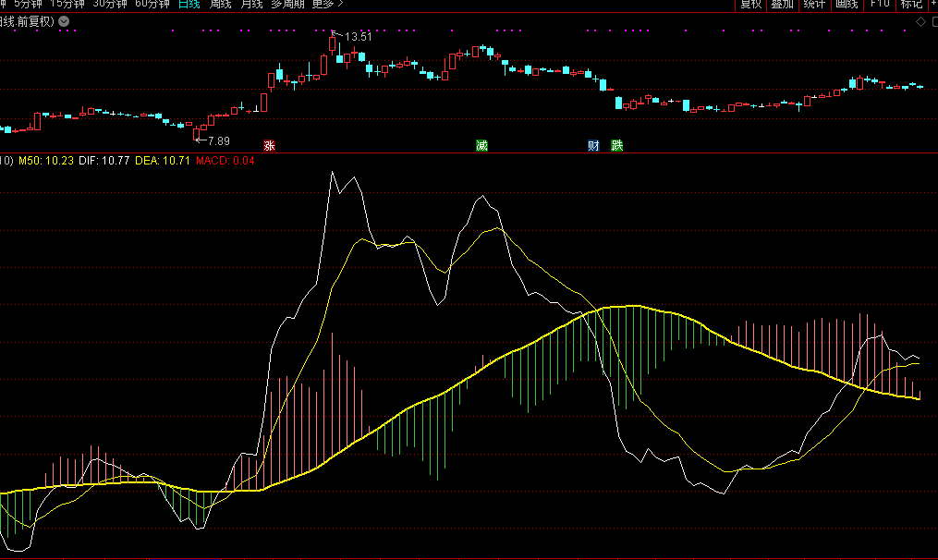Open the 多周期 multi-period view
This screenshot has width=938, height=560.
(287, 4)
